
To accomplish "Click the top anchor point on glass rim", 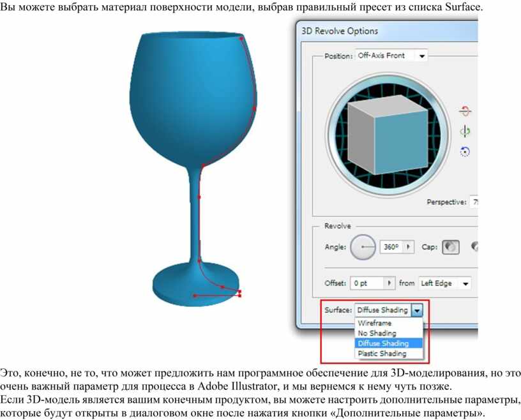I will point(241,38).
